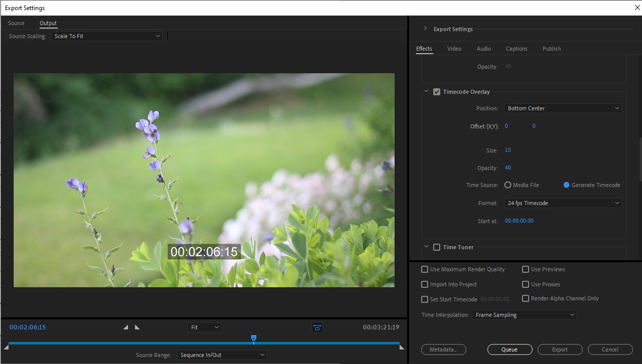
Task: Open the Time Interpolation dropdown
Action: pos(524,314)
